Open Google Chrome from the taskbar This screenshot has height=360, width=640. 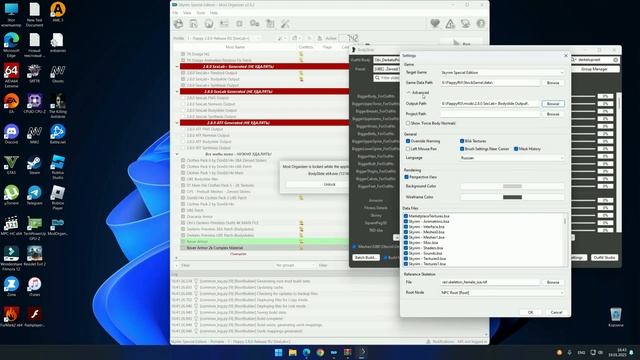click(x=320, y=353)
